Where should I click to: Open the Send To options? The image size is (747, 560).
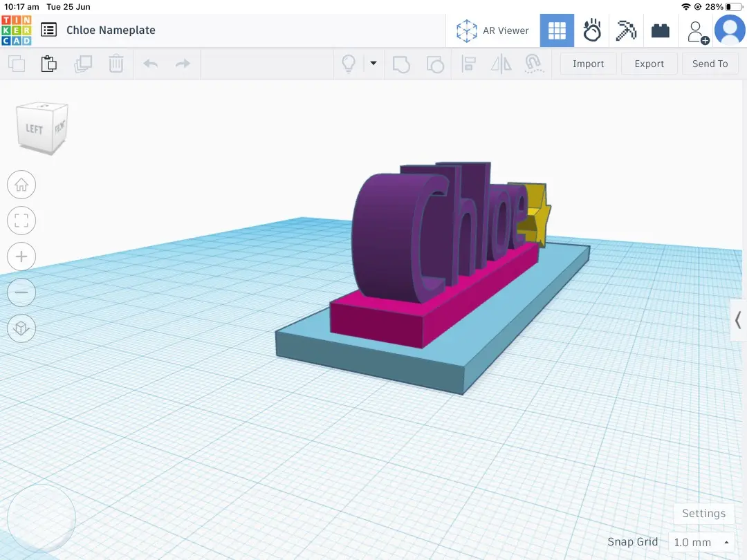coord(710,64)
